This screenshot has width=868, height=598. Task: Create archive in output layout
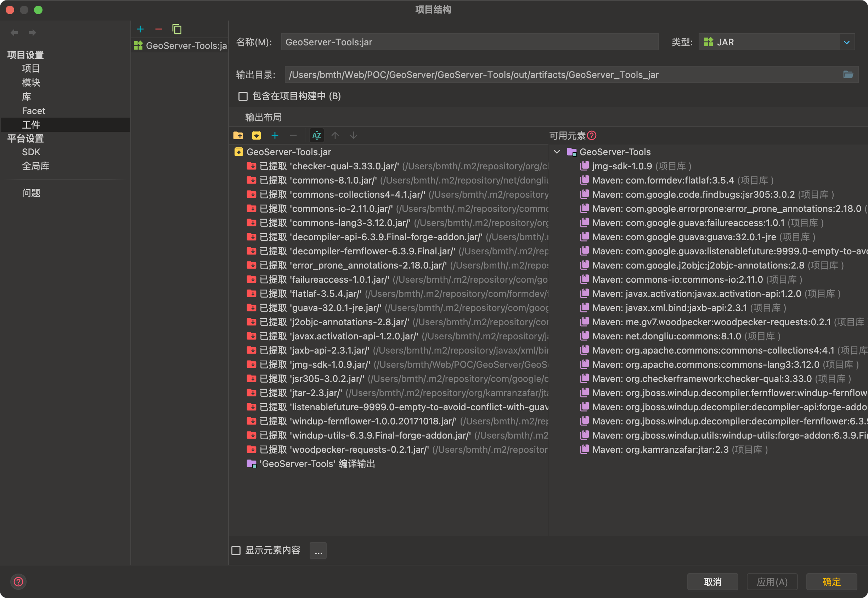[257, 136]
